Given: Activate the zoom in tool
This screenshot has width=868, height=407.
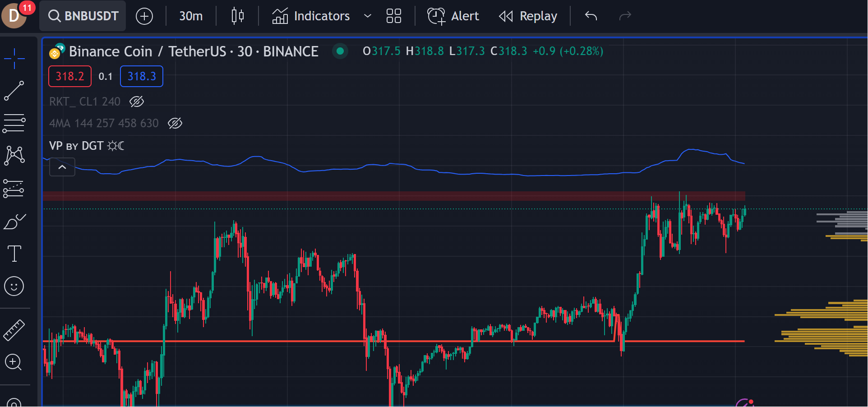Looking at the screenshot, I should [14, 362].
